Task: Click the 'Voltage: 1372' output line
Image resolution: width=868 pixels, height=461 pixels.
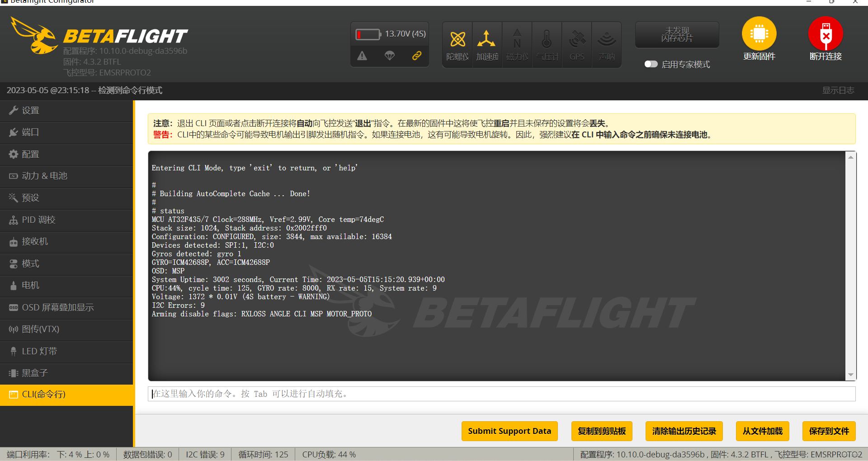Action: click(x=241, y=297)
